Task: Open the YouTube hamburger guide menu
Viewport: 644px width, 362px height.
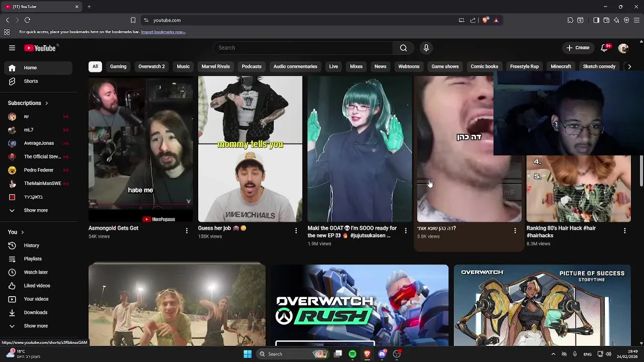Action: (x=12, y=48)
